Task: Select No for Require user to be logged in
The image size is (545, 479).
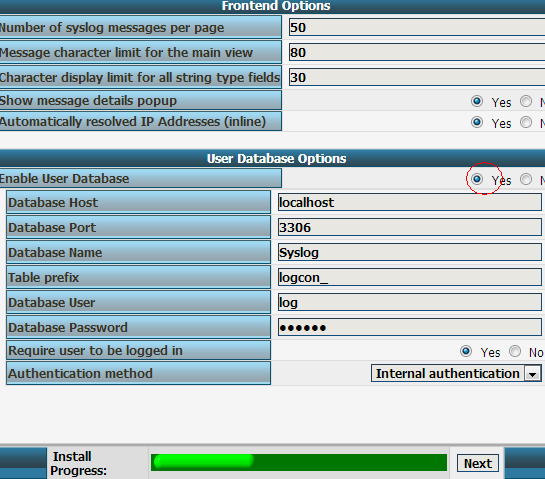Action: tap(515, 351)
